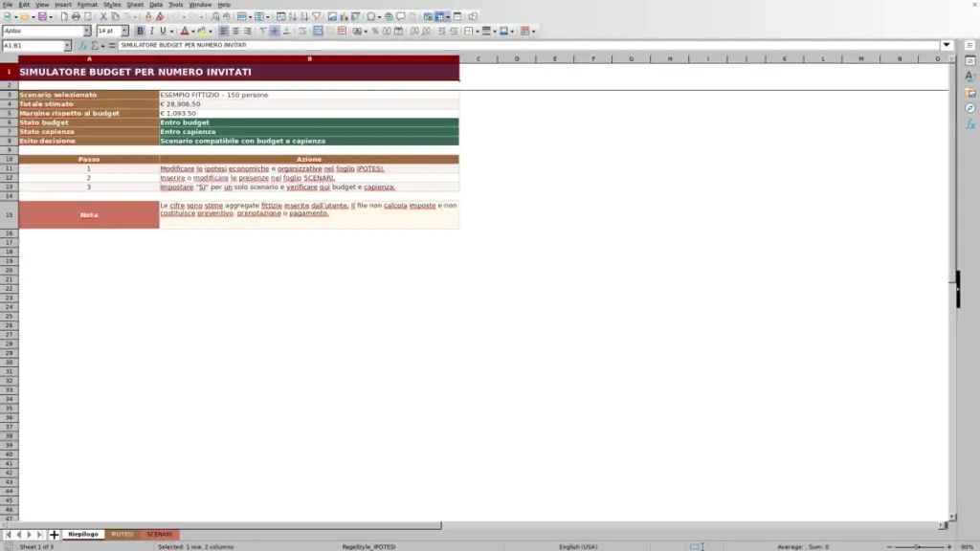The width and height of the screenshot is (980, 551).
Task: Click the Sort Ascending icon
Action: coord(293,17)
